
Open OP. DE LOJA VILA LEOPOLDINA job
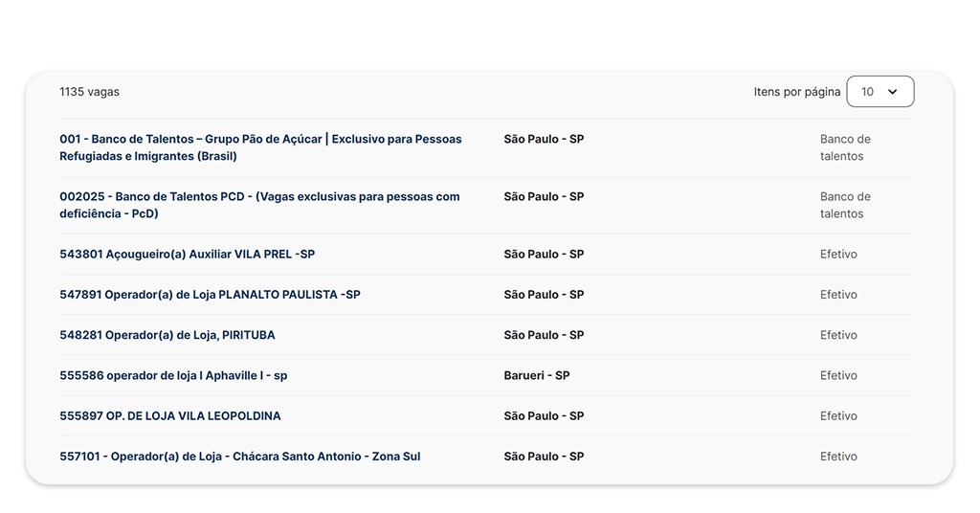(x=170, y=416)
